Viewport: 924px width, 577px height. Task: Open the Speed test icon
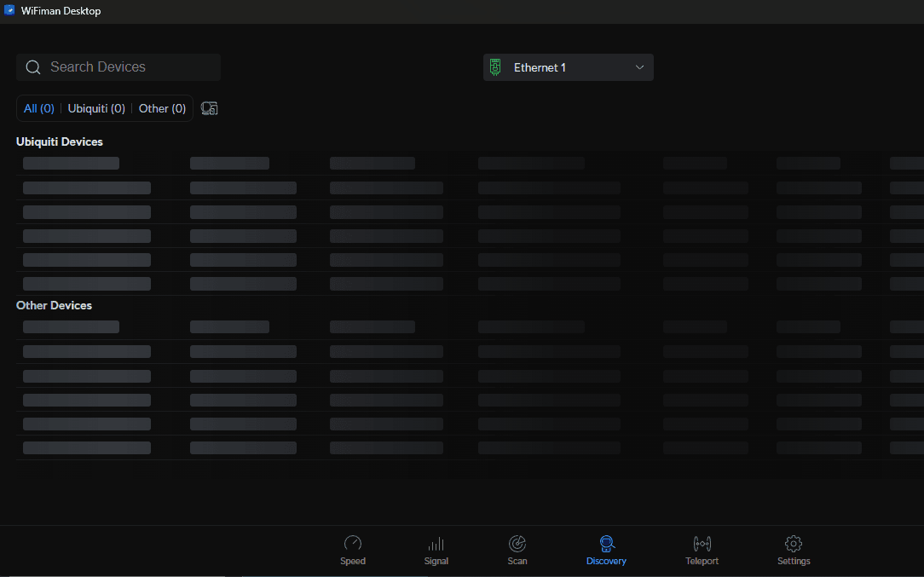pos(353,544)
